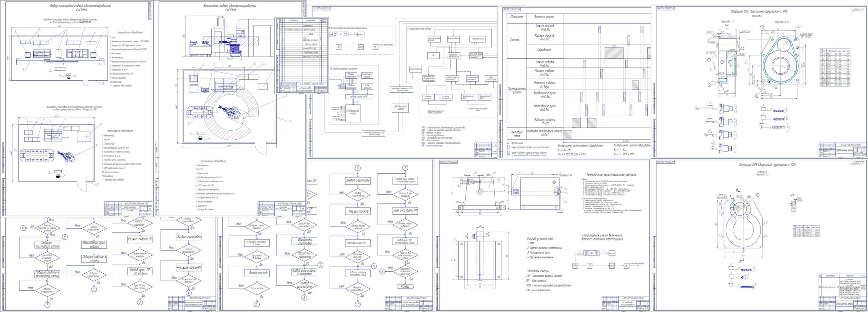Viewport: 868px width, 312px height.
Task: Click the 'Компоновка гибкой автоматизированной системы' sheet title
Action: [x=230, y=7]
